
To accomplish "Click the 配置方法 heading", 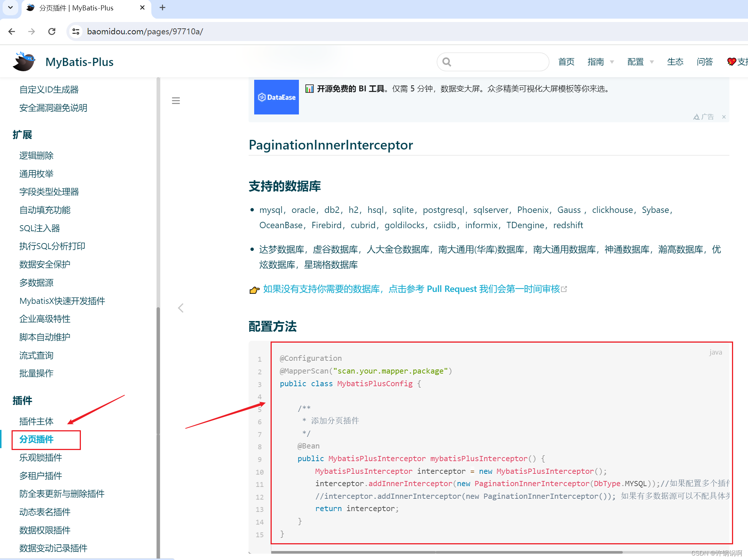I will (x=273, y=327).
